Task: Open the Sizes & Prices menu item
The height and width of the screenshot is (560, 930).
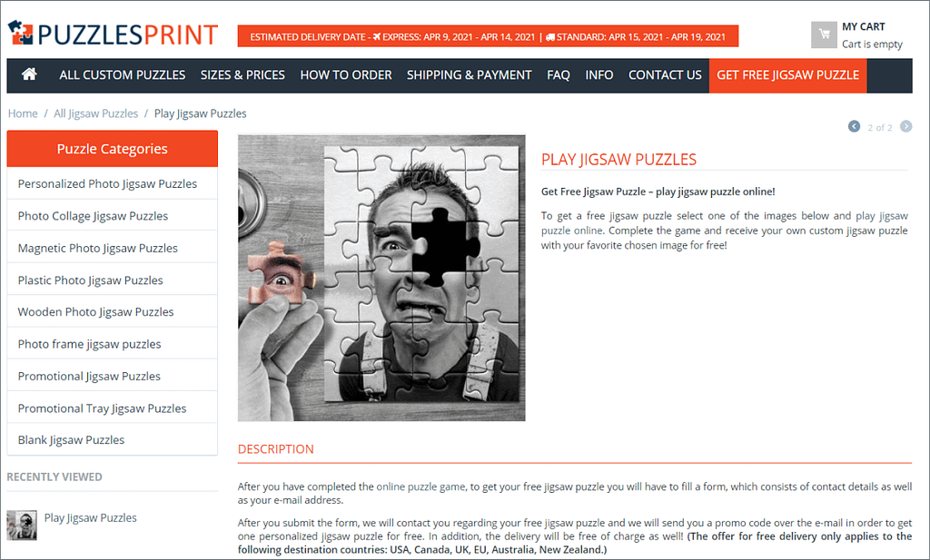Action: point(242,75)
